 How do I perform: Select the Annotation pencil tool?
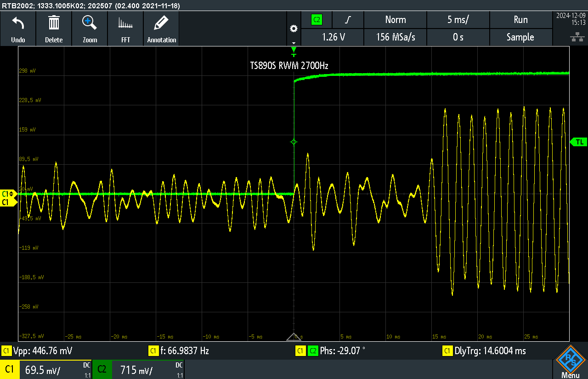click(x=161, y=29)
